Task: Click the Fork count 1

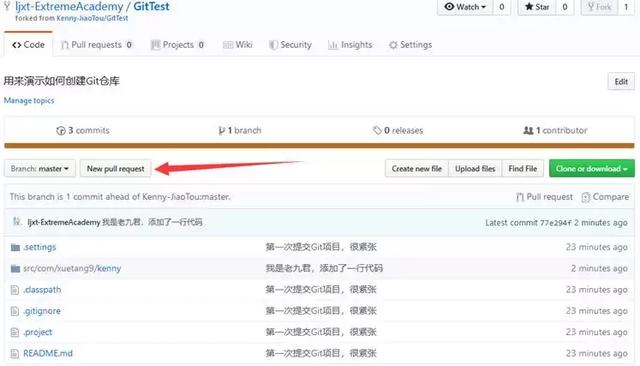Action: point(626,7)
